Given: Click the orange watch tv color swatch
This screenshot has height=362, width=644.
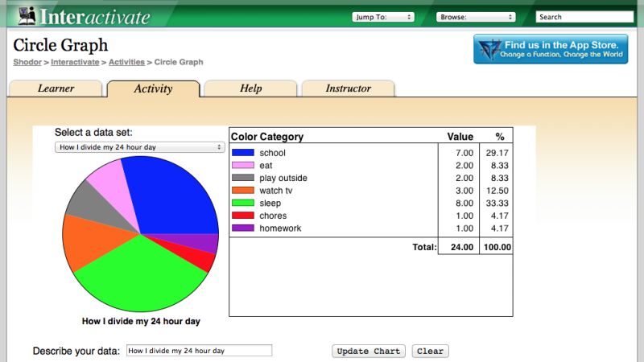Looking at the screenshot, I should click(x=243, y=190).
